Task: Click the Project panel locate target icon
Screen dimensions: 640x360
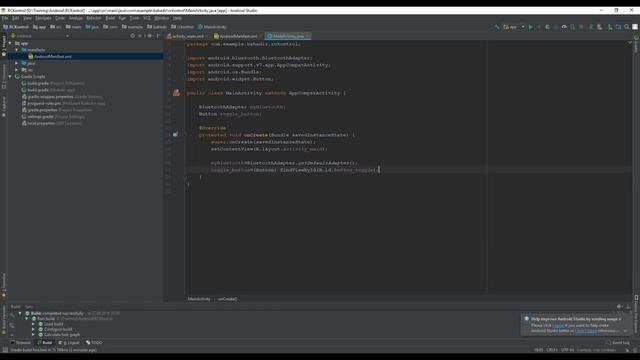Action: pyautogui.click(x=133, y=36)
